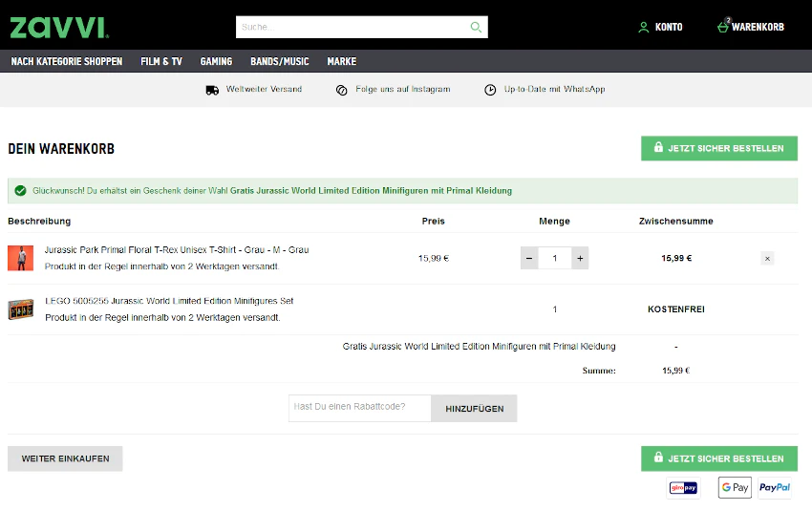Open the Bands/Music menu
Viewport: 812px width, 511px height.
coord(280,61)
